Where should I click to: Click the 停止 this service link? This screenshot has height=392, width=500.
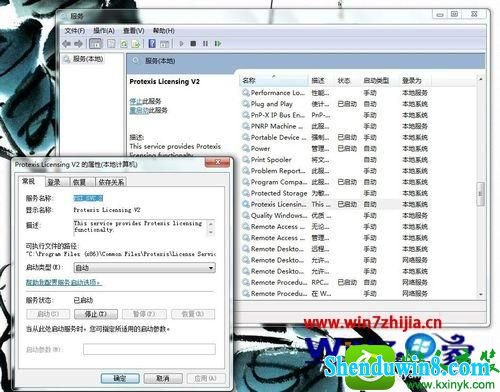(x=136, y=101)
